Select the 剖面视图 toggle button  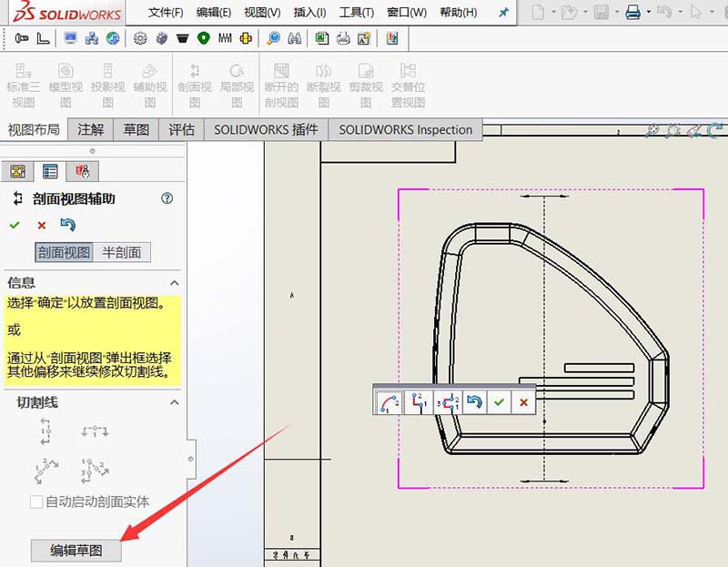64,252
